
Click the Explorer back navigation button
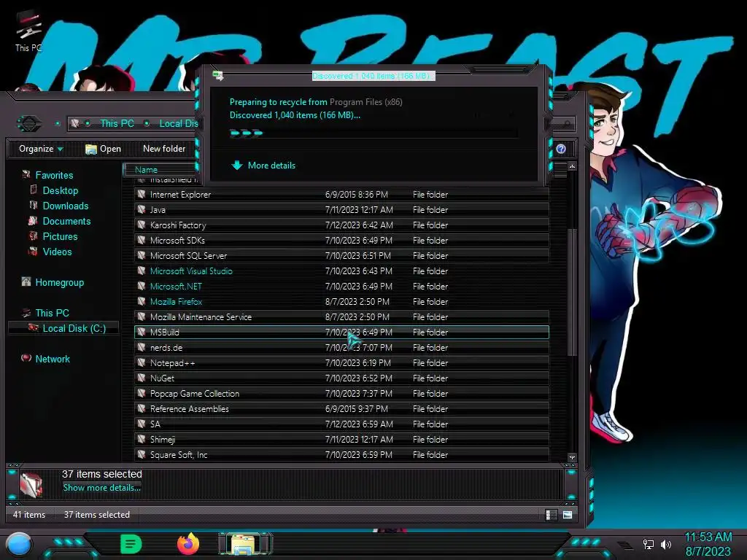click(29, 124)
